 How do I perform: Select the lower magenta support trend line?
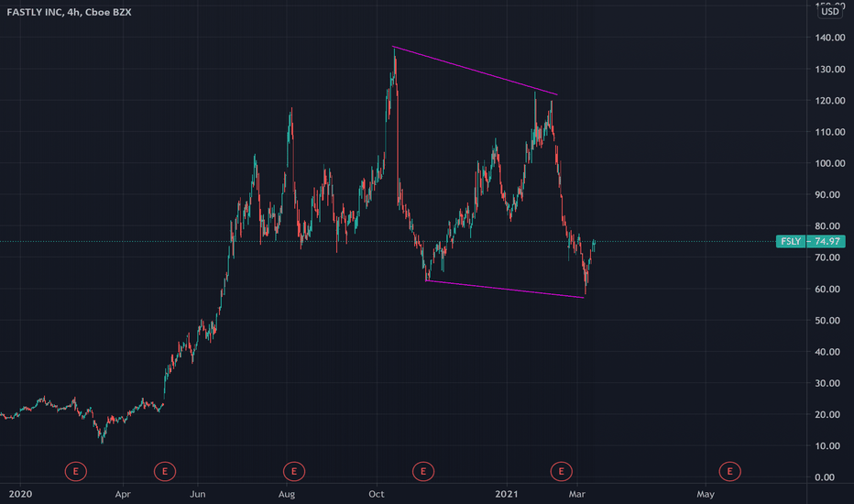point(505,290)
